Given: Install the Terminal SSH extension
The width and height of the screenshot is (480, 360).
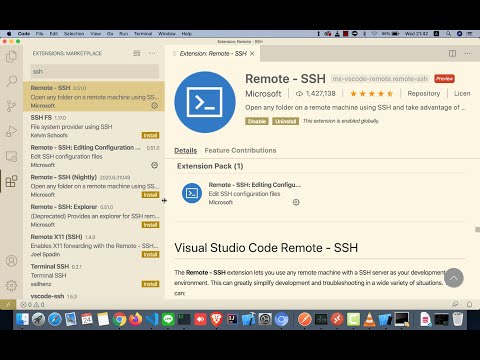Looking at the screenshot, I should pyautogui.click(x=151, y=284).
